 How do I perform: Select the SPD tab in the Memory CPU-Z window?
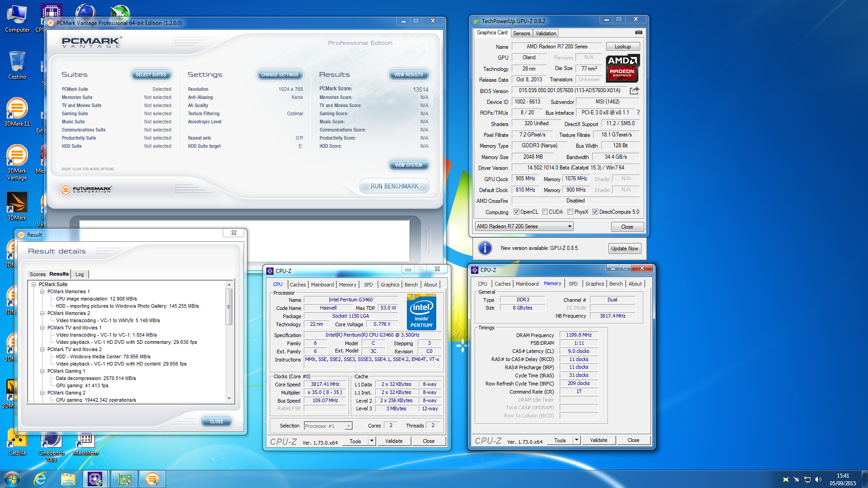tap(573, 284)
